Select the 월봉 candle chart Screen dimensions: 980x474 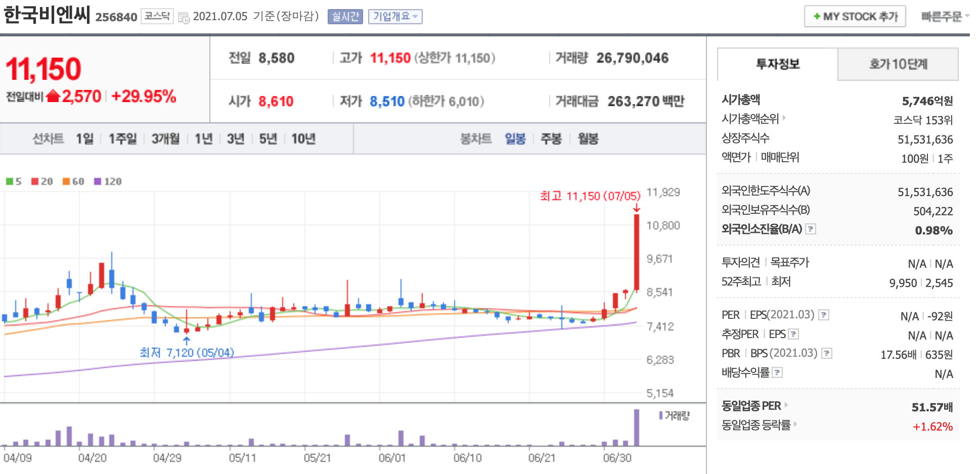pos(588,139)
